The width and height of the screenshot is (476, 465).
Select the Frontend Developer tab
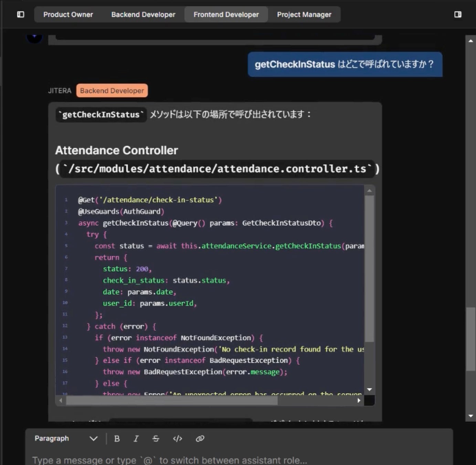click(226, 14)
